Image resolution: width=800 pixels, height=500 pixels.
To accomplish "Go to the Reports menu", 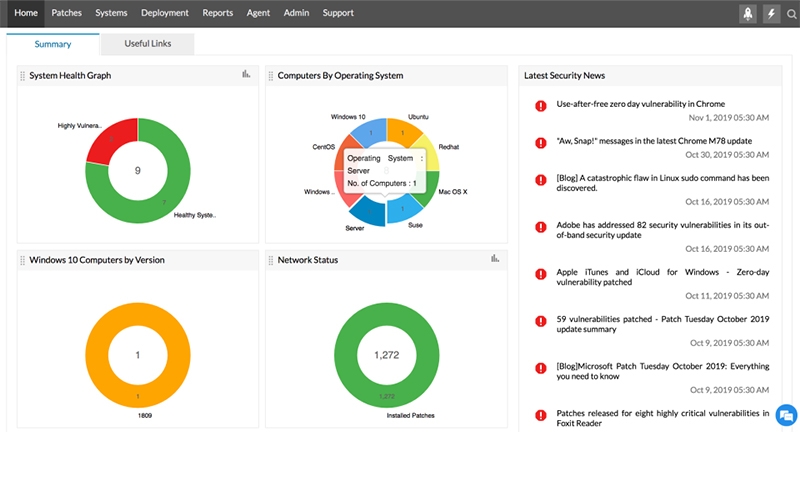I will [217, 13].
